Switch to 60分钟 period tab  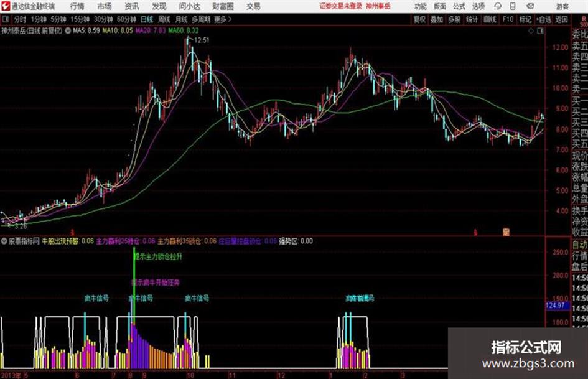point(126,19)
